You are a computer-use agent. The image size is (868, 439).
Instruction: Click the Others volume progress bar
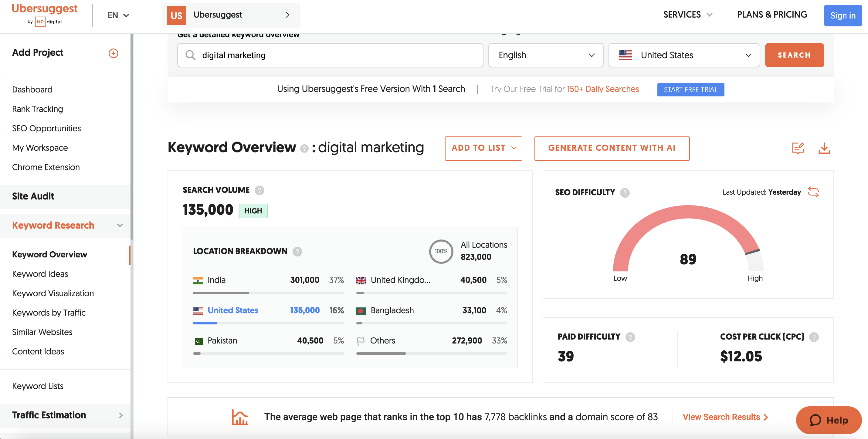(431, 354)
